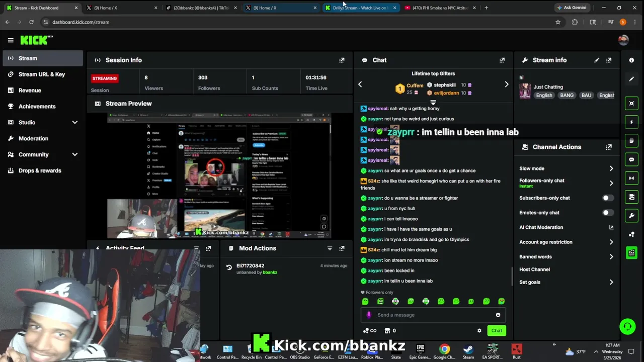Switch to the TikTok bbankz browser tab

[200, 8]
